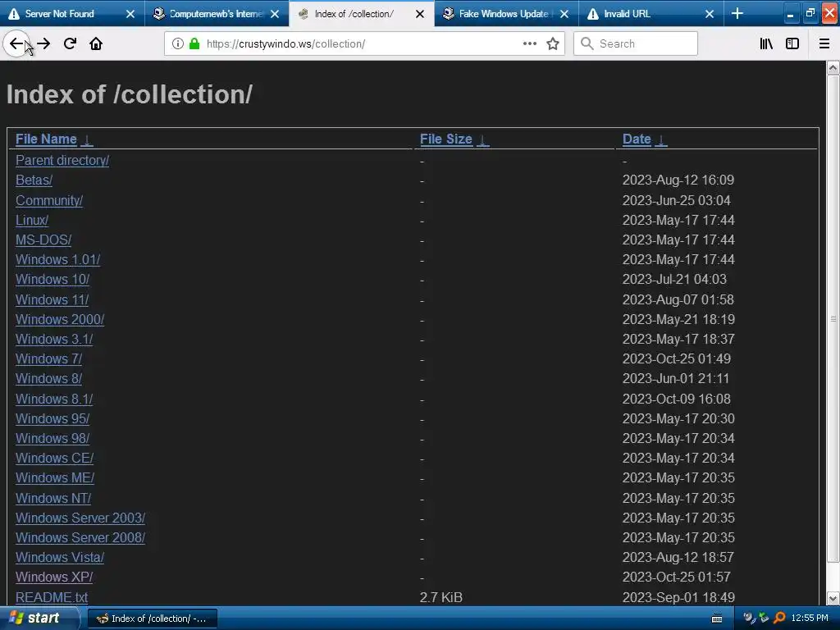Go back to the previous page
The height and width of the screenshot is (630, 840).
(x=16, y=43)
